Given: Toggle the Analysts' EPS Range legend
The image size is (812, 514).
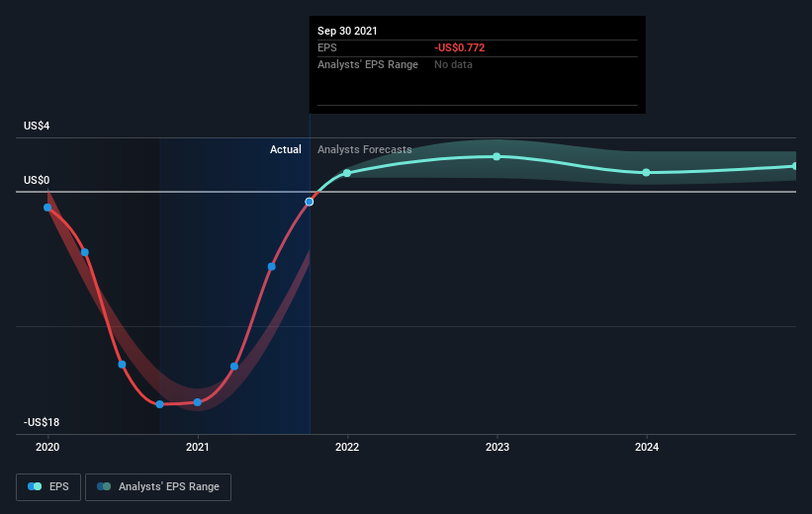Looking at the screenshot, I should (x=158, y=486).
